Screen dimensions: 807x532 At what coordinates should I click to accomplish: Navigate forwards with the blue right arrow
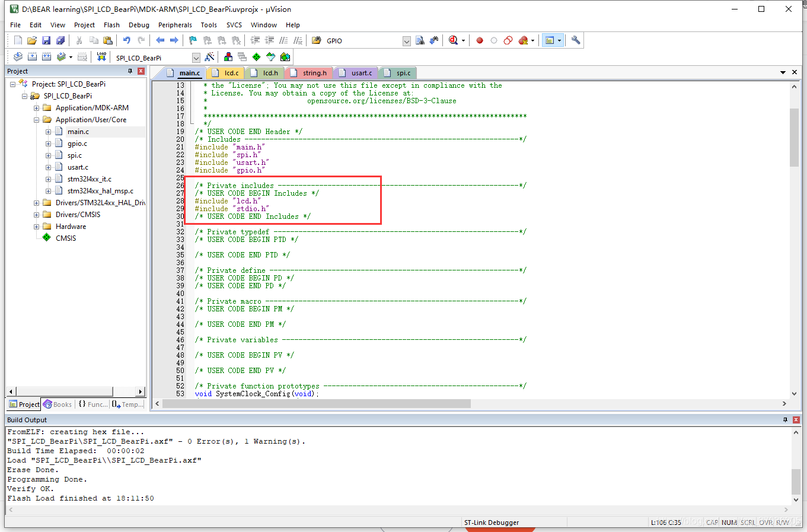pyautogui.click(x=174, y=40)
